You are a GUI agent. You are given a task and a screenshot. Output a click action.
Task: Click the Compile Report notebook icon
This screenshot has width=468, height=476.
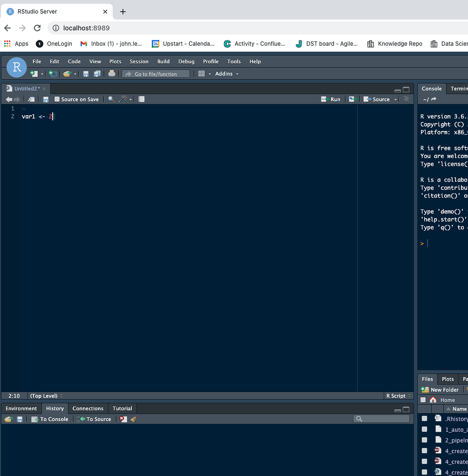[141, 99]
